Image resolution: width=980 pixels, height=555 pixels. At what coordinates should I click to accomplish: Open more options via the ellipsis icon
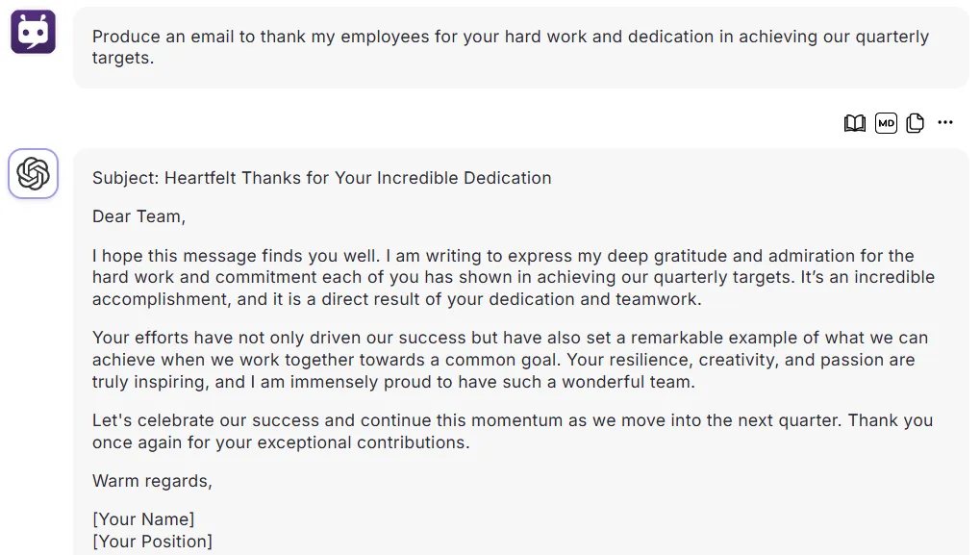[x=945, y=122]
